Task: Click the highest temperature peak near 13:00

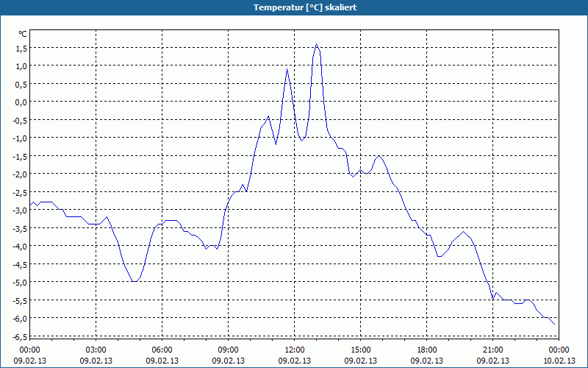Action: [x=317, y=44]
